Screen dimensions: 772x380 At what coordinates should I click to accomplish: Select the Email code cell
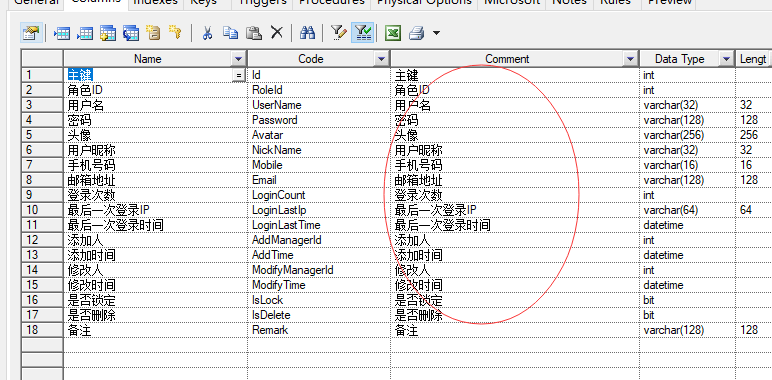(x=319, y=180)
